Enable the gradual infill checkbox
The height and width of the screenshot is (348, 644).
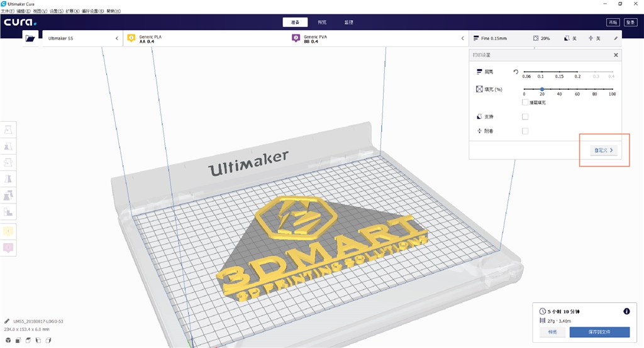pos(525,102)
